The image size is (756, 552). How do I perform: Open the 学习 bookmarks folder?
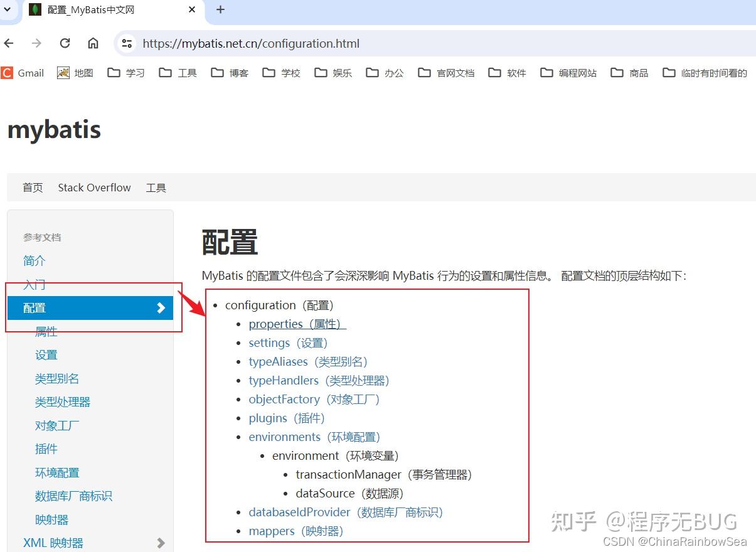[125, 73]
